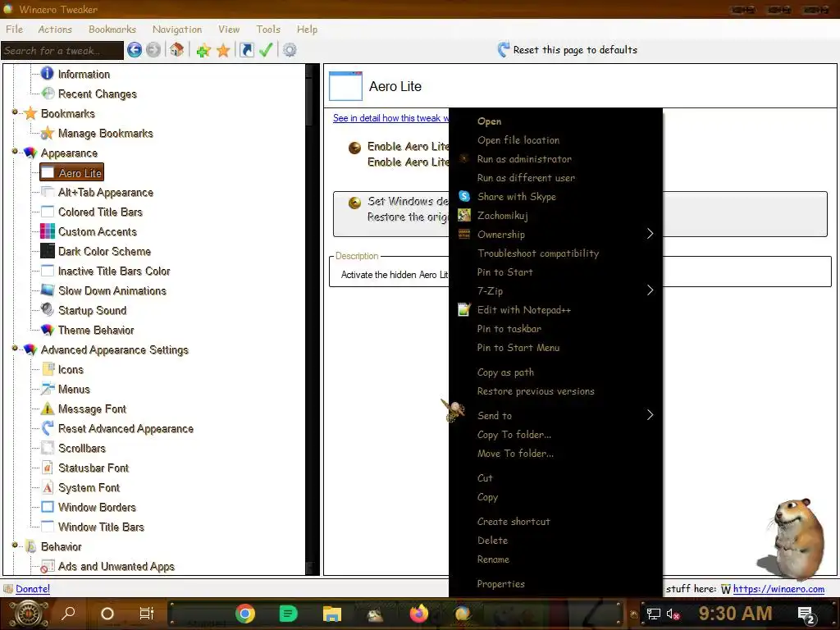Open the winaero.com link
840x630 pixels.
tap(778, 589)
